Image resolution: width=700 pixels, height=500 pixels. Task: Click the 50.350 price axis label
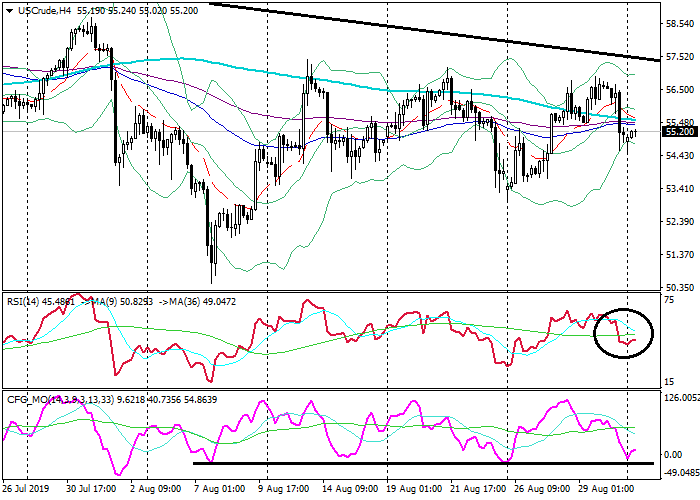coord(680,288)
